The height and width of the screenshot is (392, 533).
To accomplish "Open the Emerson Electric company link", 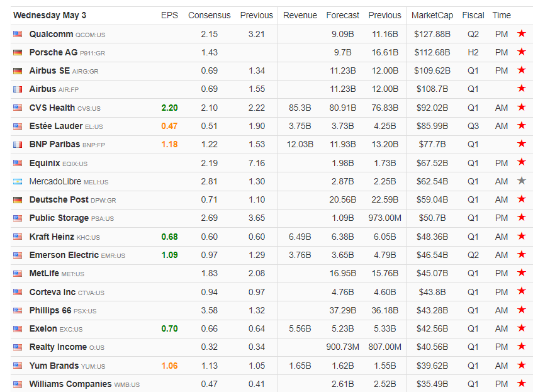I will tap(64, 255).
